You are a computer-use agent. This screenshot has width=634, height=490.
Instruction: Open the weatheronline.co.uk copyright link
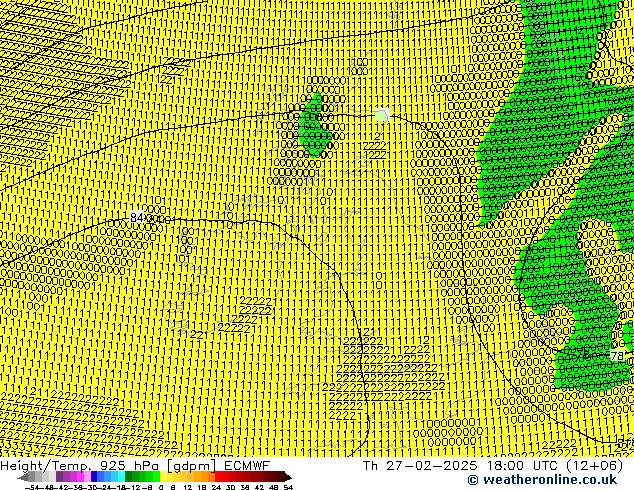(542, 480)
